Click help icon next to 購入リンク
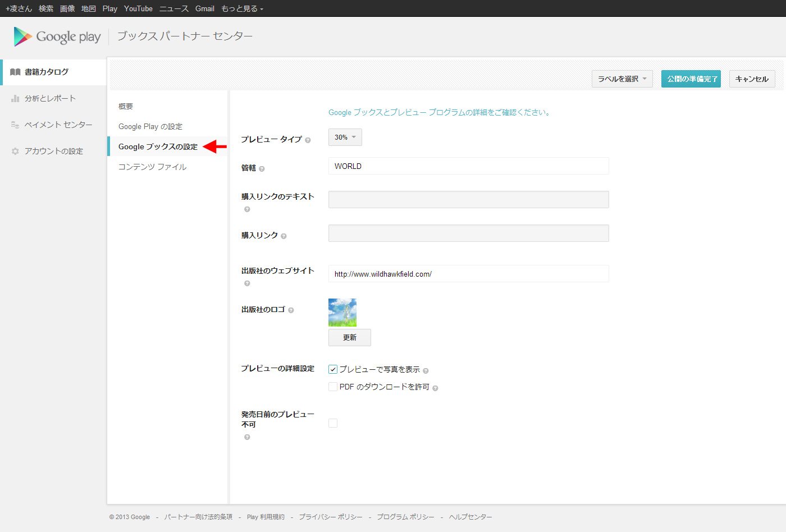 pyautogui.click(x=284, y=236)
